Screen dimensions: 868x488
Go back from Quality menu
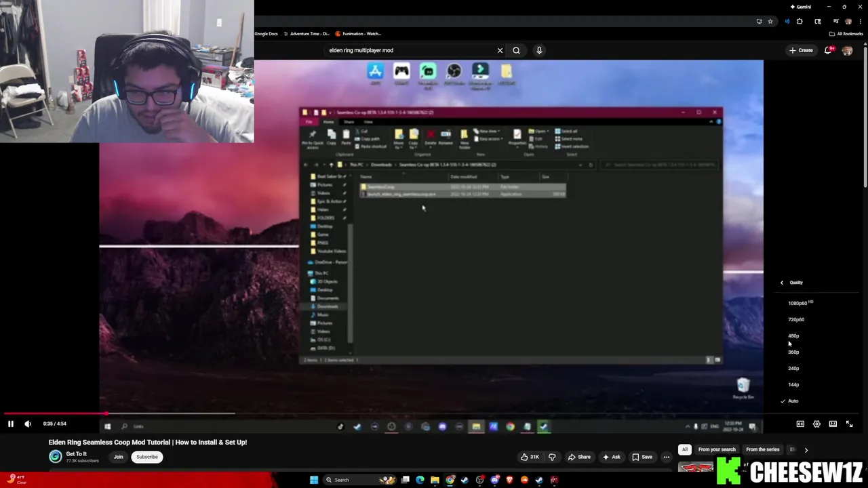pyautogui.click(x=782, y=283)
